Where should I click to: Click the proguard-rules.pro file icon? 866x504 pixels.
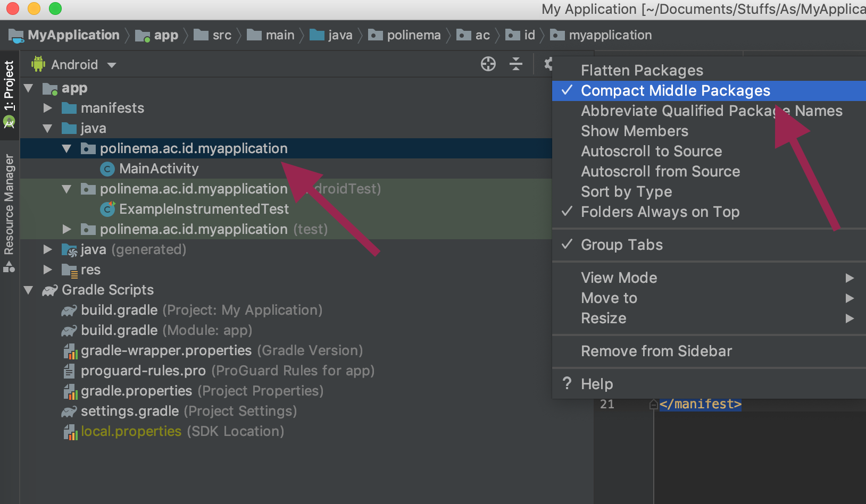click(69, 371)
